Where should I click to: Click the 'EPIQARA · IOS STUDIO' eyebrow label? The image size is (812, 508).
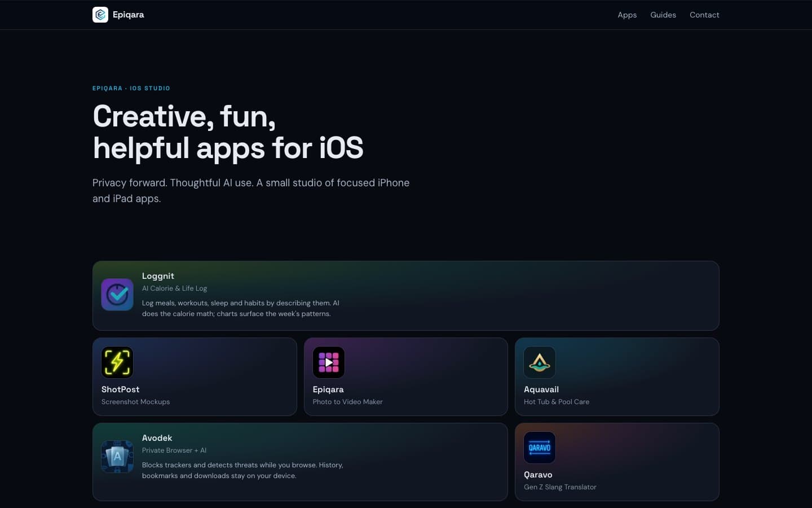pos(131,88)
